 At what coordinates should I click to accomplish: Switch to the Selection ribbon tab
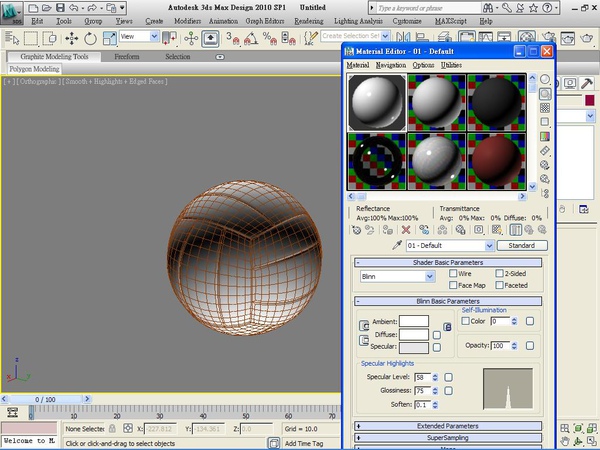[x=178, y=57]
